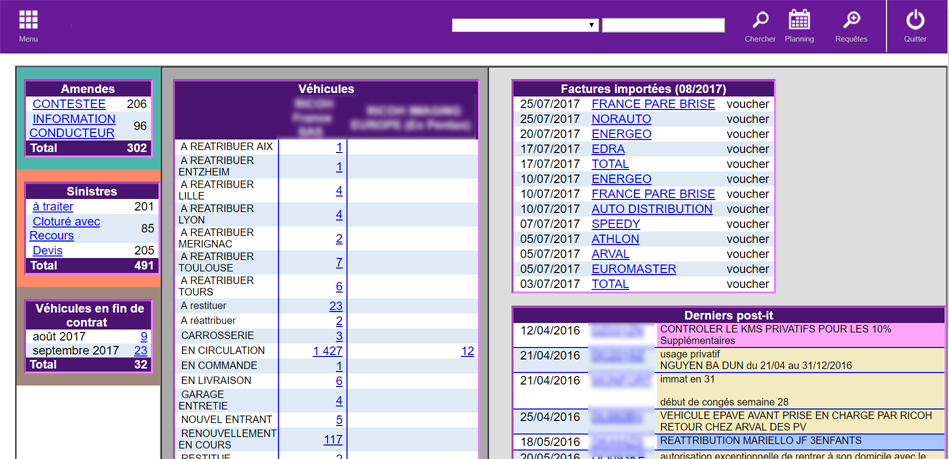Open NOUVEL ENTRANT vehicle count 5
Screen dimensions: 949x459
click(340, 420)
